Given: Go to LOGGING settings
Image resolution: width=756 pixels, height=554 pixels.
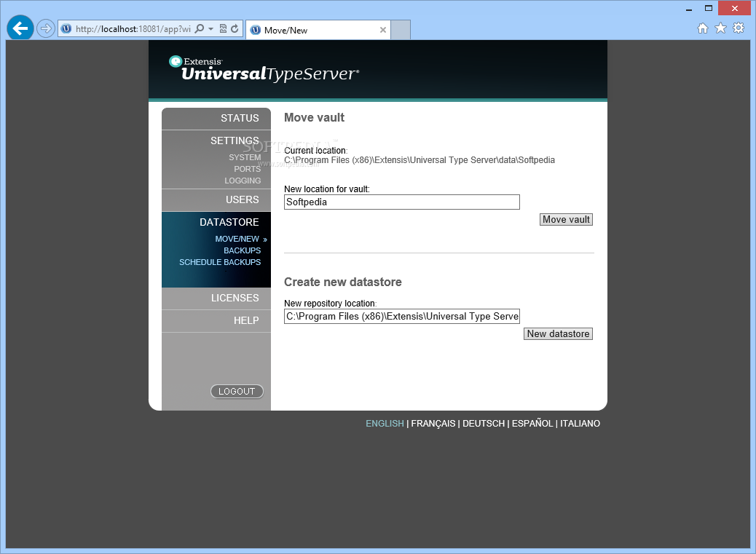Looking at the screenshot, I should click(242, 181).
